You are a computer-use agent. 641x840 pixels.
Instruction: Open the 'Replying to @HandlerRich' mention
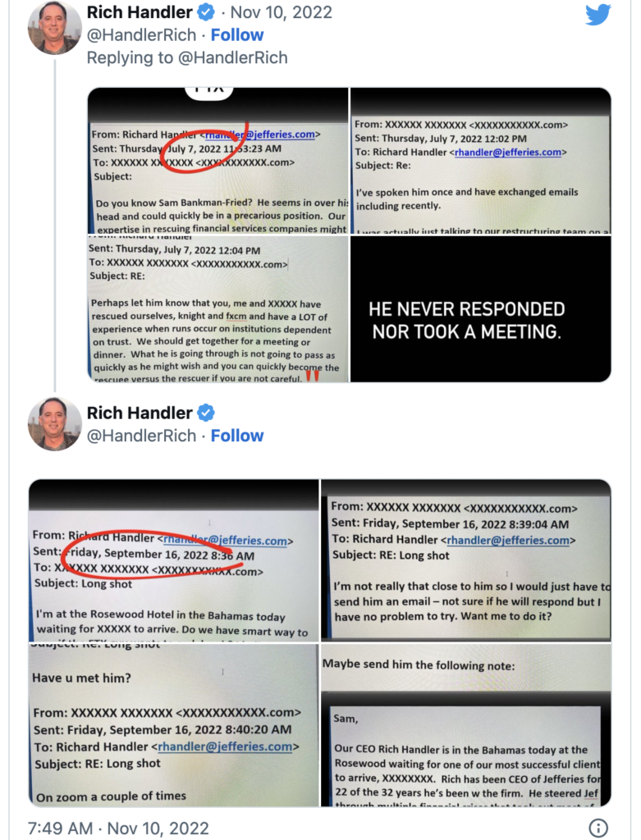click(x=232, y=57)
